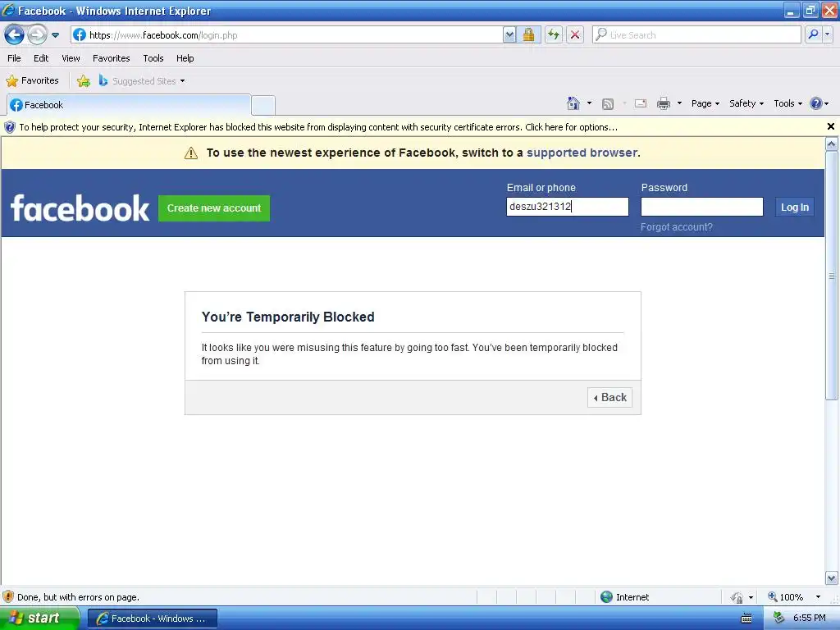Click the Live Search box
Image resolution: width=840 pixels, height=630 pixels.
tap(696, 35)
